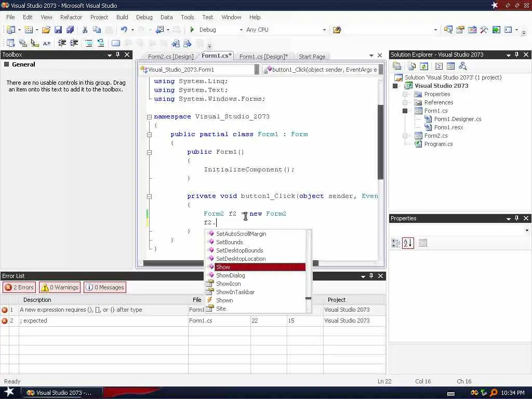This screenshot has height=399, width=532.
Task: Pin the Toolbox panel with auto-hide
Action: [118, 55]
